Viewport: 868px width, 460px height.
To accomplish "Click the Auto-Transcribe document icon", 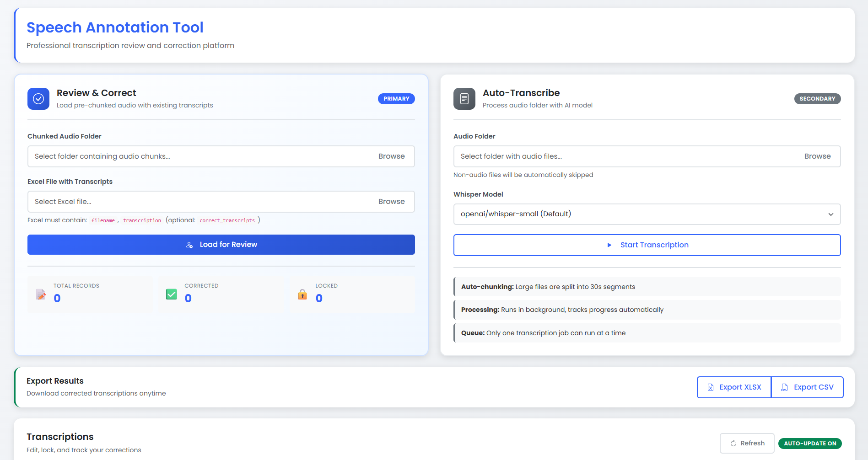I will (x=464, y=99).
